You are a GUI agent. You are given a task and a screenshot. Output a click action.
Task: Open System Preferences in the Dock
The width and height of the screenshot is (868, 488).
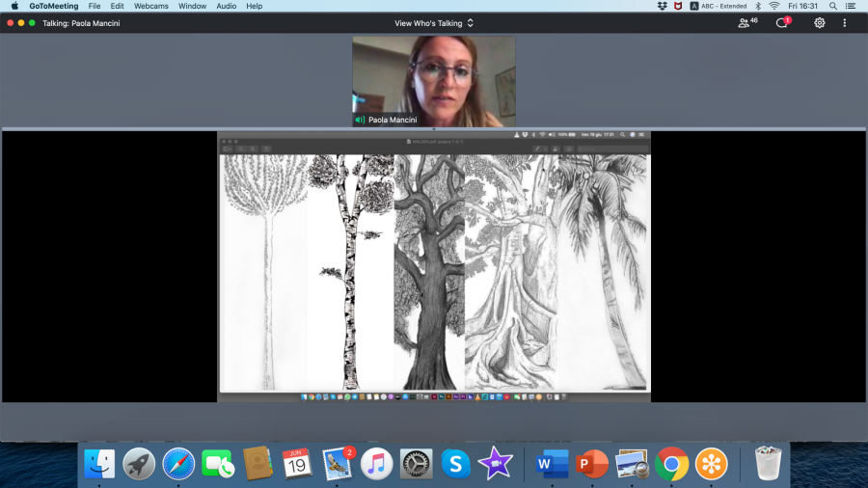(417, 464)
